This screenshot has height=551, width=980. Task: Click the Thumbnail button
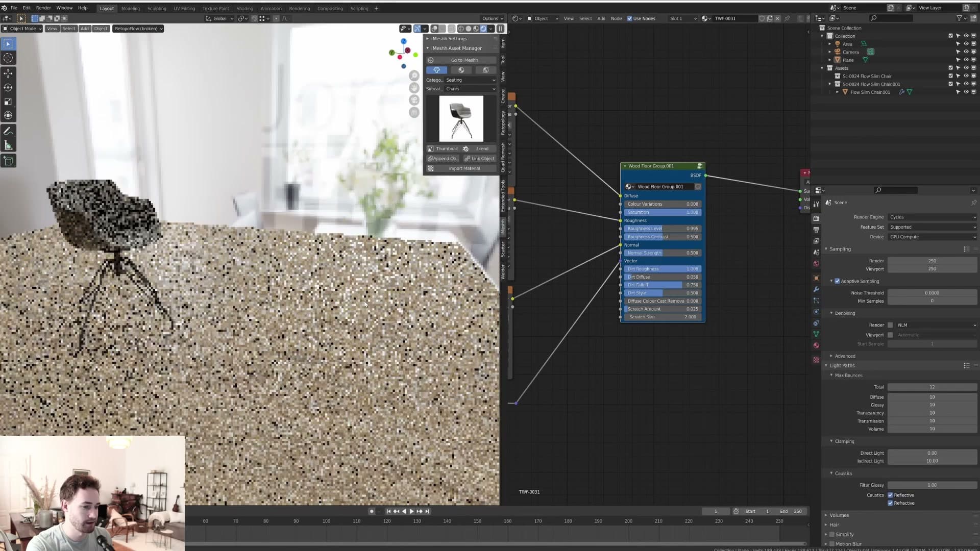click(x=443, y=149)
